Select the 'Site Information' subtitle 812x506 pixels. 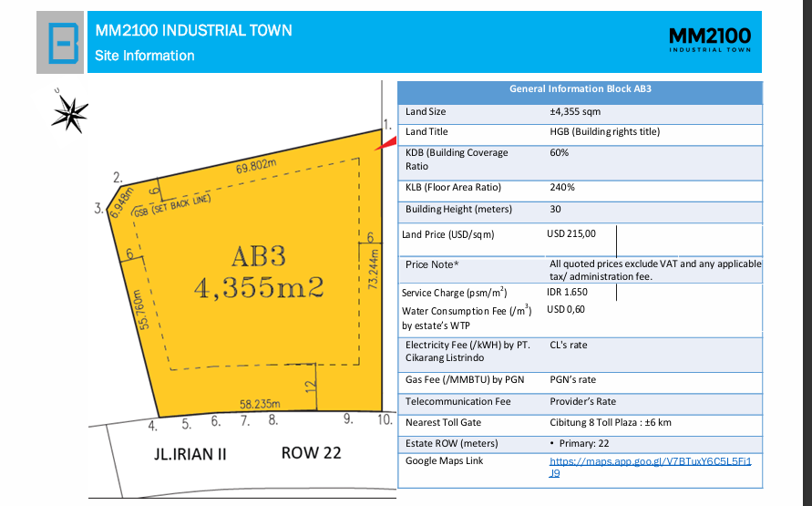point(145,56)
